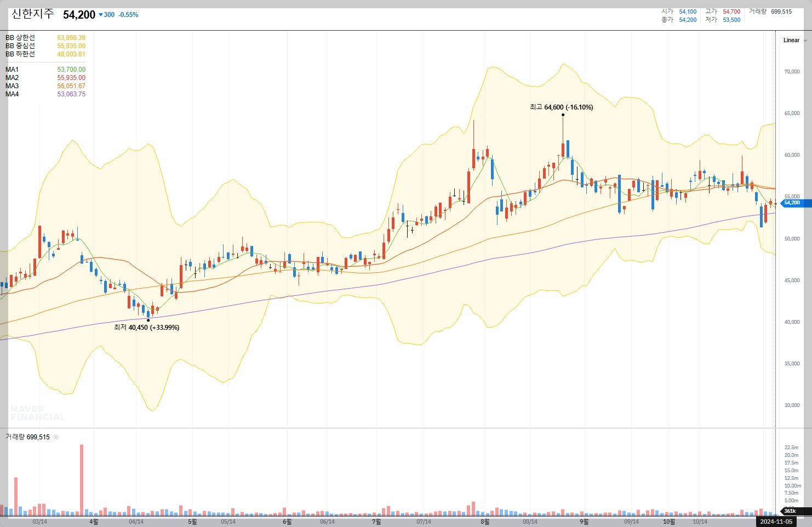
Task: Click the ▼300 price change value
Action: pyautogui.click(x=106, y=15)
